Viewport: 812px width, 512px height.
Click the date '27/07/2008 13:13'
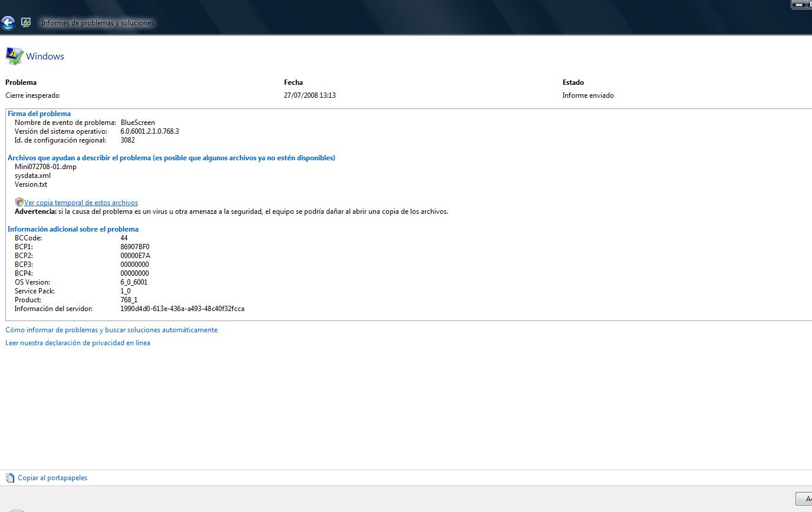click(x=310, y=95)
